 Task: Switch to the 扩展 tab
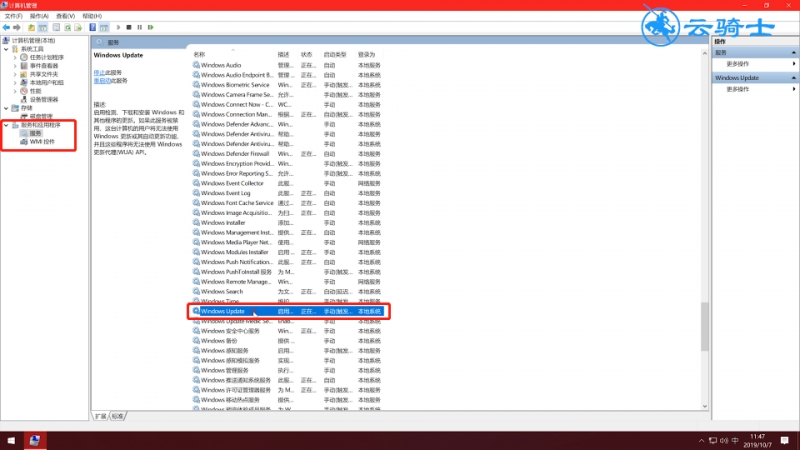point(101,416)
